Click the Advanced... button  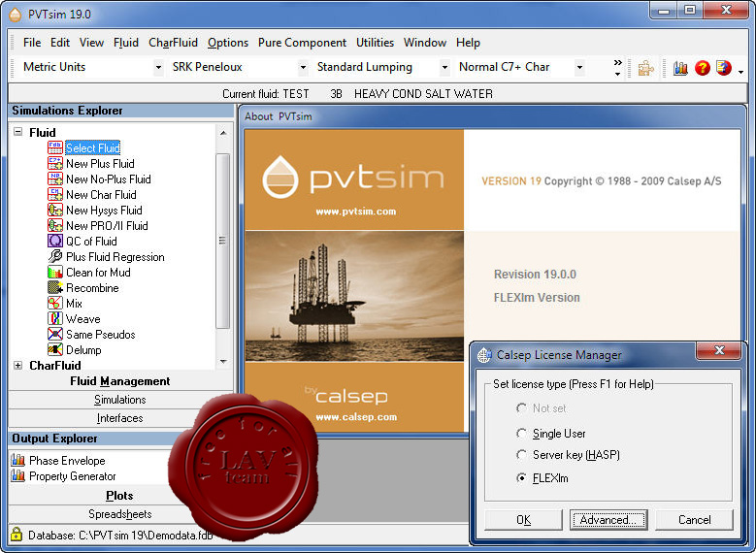pos(608,520)
